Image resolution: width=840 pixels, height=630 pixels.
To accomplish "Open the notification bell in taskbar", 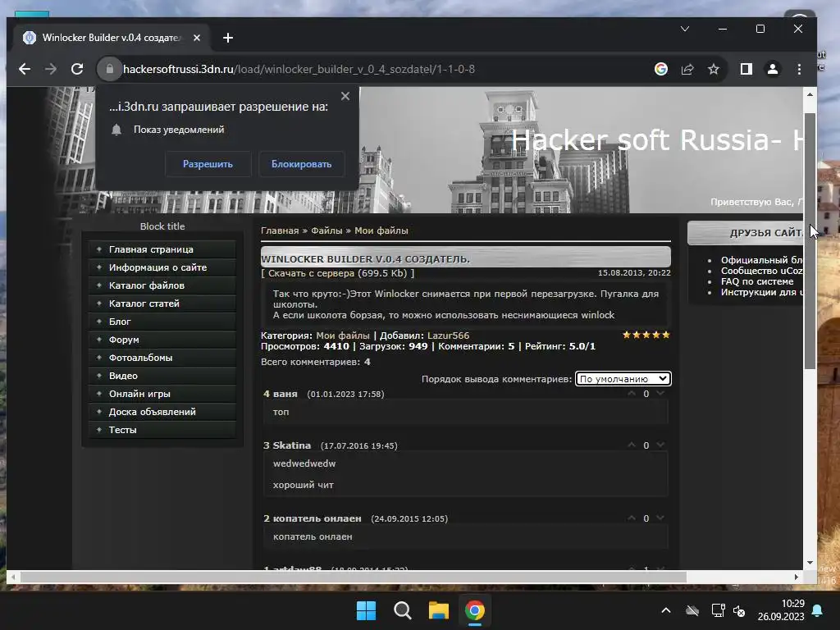I will [818, 610].
